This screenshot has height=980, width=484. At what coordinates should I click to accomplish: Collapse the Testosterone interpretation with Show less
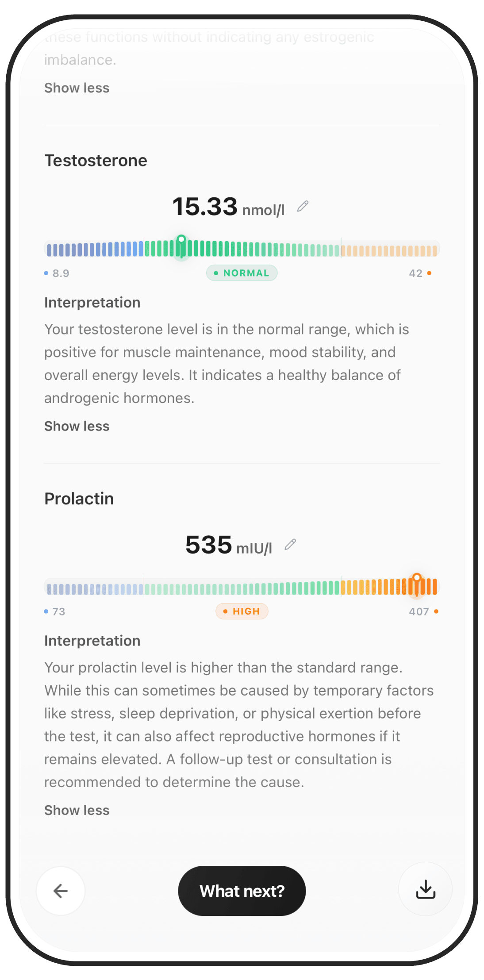pyautogui.click(x=77, y=426)
